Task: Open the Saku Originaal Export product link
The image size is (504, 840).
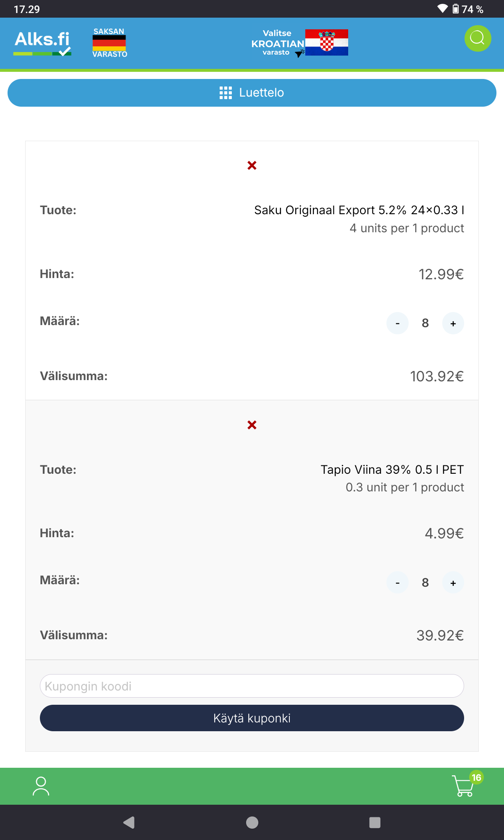Action: (359, 210)
